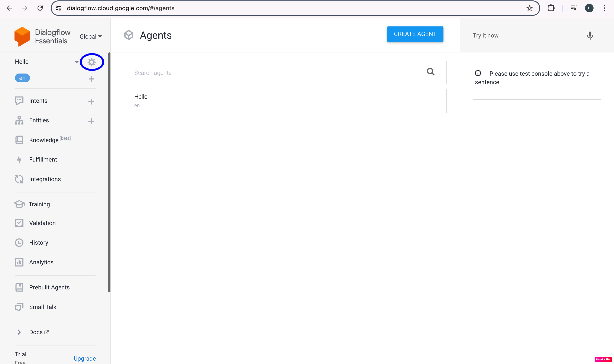
Task: Open Analytics dashboard
Action: tap(41, 262)
